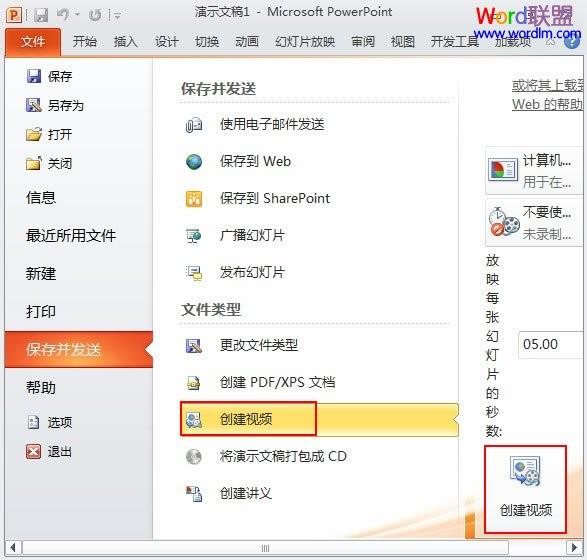Click the Save disk icon in sidebar
This screenshot has width=587, height=560.
(x=34, y=76)
